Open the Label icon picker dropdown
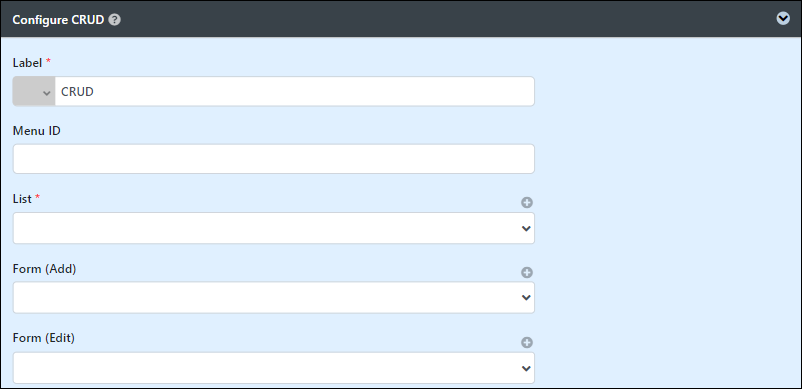Image resolution: width=802 pixels, height=389 pixels. coord(34,91)
